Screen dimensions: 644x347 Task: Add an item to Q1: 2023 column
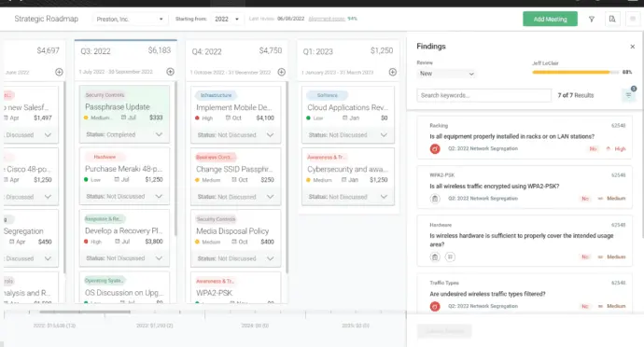[x=393, y=72]
